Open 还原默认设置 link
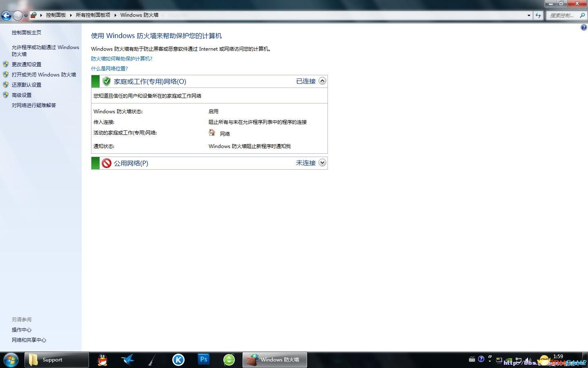Screen dimensions: 588x368 [27, 85]
